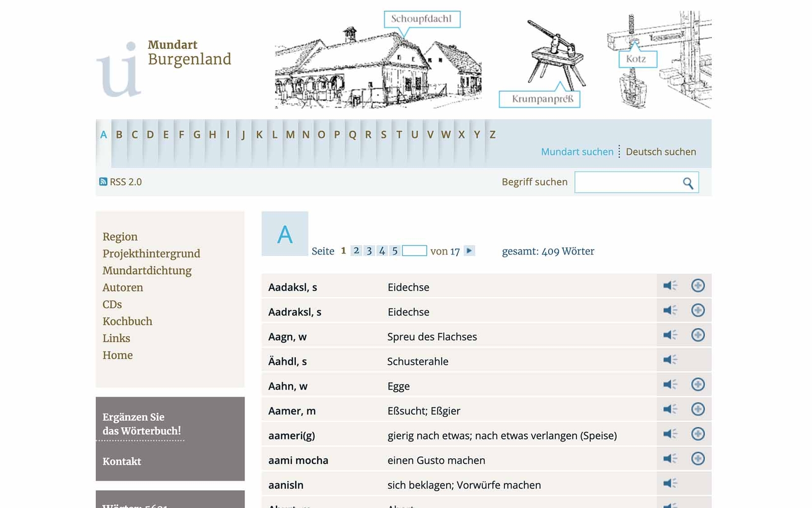
Task: Open Projekthintergrund in sidebar
Action: coord(151,253)
